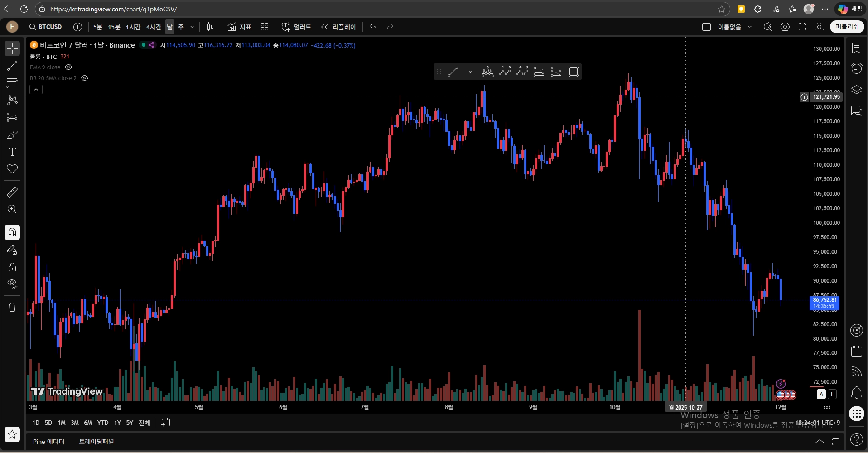Remove drawings with the trash icon

[12, 307]
